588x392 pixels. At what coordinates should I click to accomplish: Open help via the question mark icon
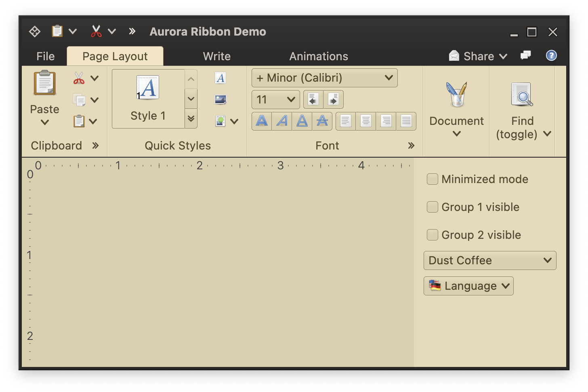point(551,55)
